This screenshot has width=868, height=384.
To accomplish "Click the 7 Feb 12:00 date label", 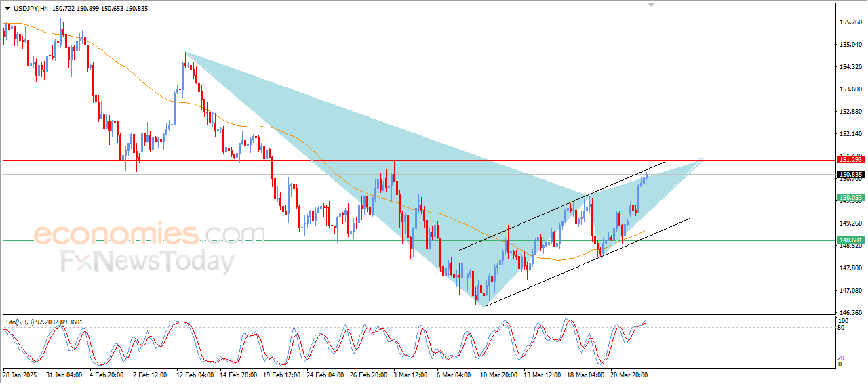I will [150, 375].
